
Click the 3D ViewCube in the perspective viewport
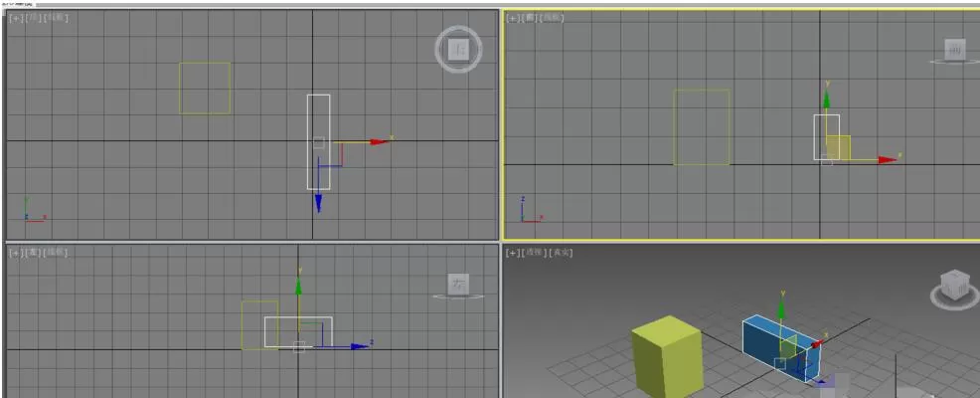point(954,285)
